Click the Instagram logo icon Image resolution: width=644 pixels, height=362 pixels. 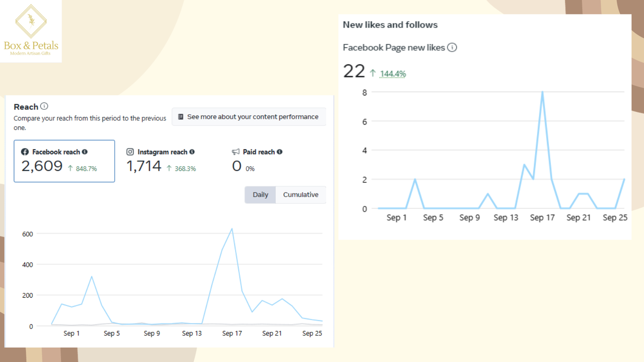tap(130, 152)
